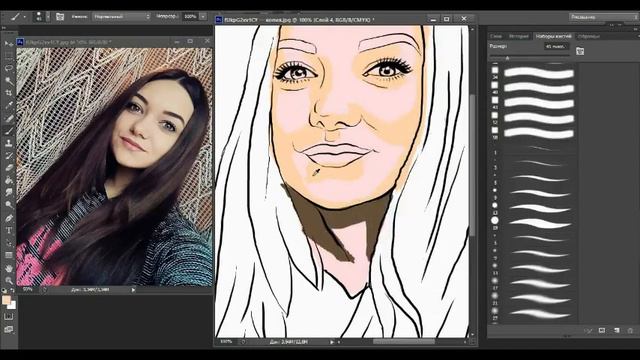Open brush preset picker in options bar
Viewport: 640px width, 360px height.
tap(41, 17)
